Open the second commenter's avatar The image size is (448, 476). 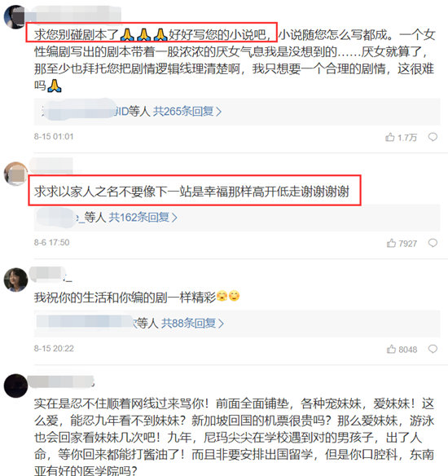[15, 174]
